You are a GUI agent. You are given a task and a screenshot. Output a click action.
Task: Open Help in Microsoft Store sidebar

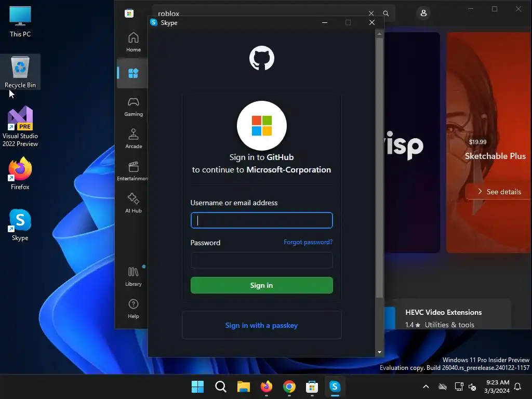coord(134,309)
